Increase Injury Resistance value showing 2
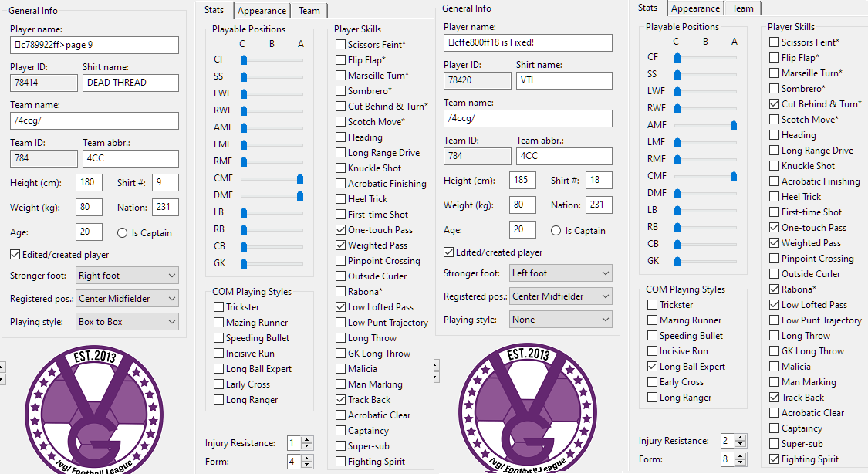Image resolution: width=868 pixels, height=474 pixels. pyautogui.click(x=740, y=438)
